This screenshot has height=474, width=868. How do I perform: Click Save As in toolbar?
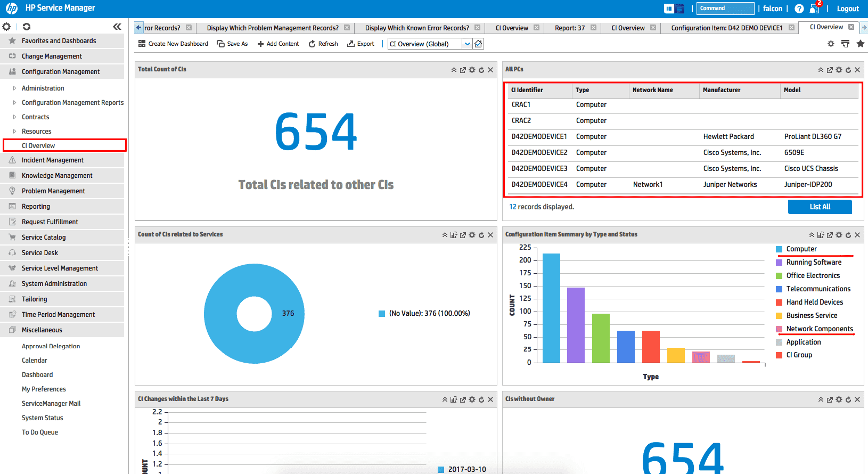[x=232, y=44]
